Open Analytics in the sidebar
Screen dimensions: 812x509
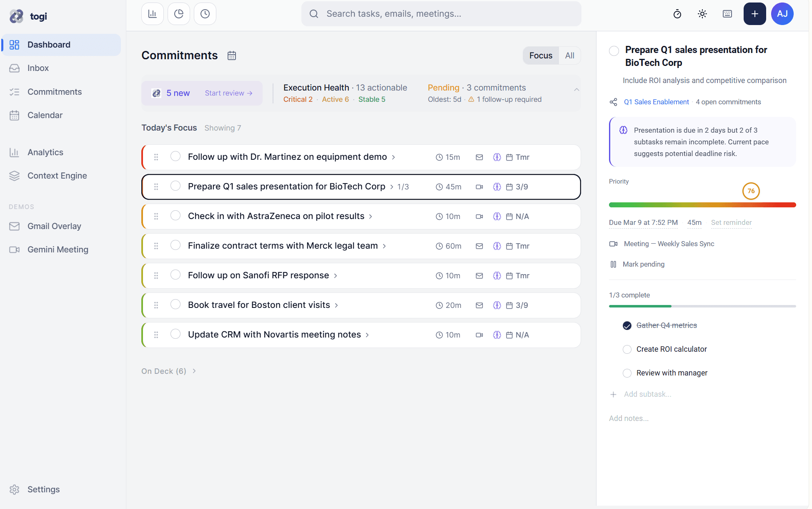pyautogui.click(x=45, y=152)
